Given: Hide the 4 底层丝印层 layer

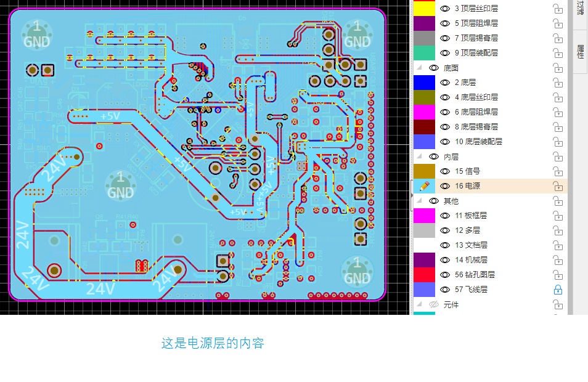Looking at the screenshot, I should click(x=445, y=97).
